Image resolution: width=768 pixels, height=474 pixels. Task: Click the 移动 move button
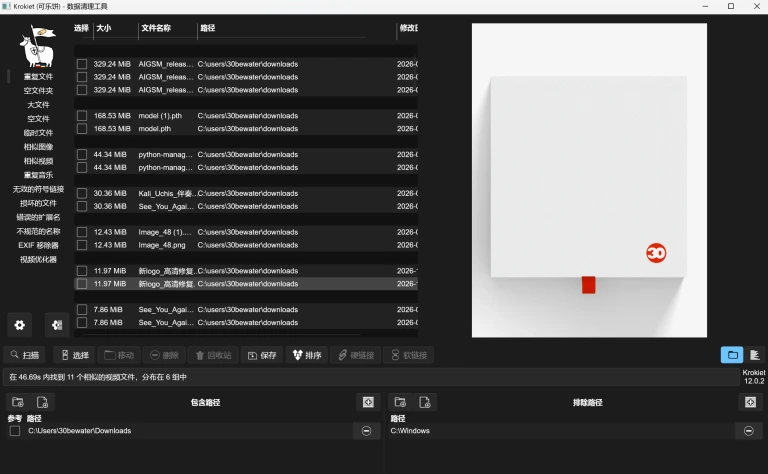tap(119, 355)
